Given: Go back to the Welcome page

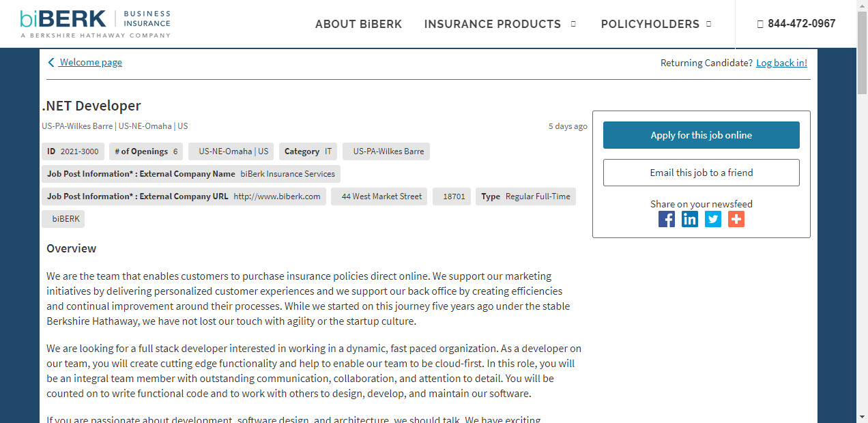Looking at the screenshot, I should [91, 63].
